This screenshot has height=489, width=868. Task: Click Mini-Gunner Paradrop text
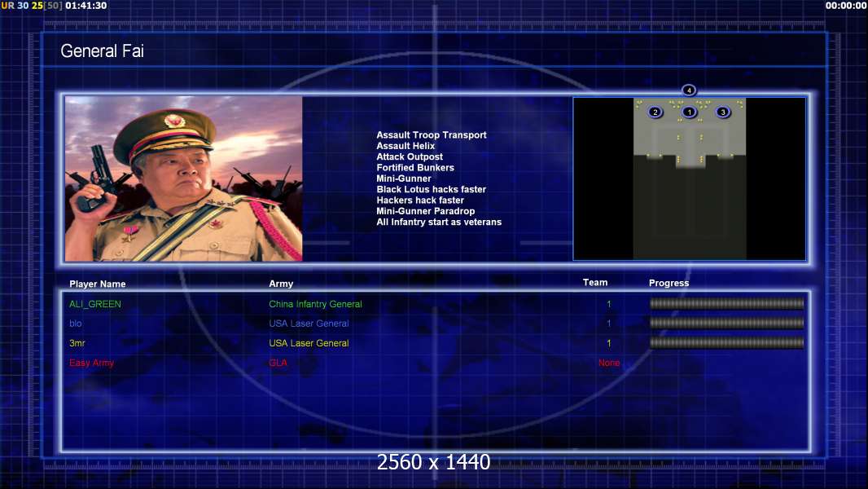click(425, 211)
